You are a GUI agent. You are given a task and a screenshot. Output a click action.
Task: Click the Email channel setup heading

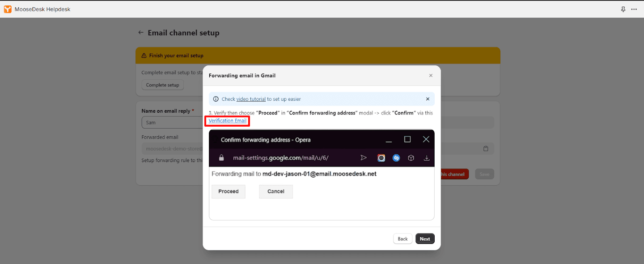(183, 33)
